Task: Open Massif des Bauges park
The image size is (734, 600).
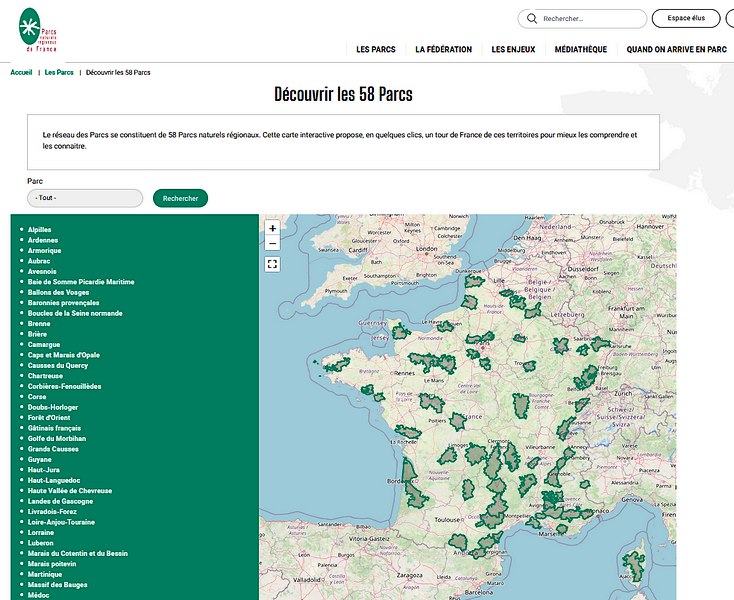Action: (58, 585)
